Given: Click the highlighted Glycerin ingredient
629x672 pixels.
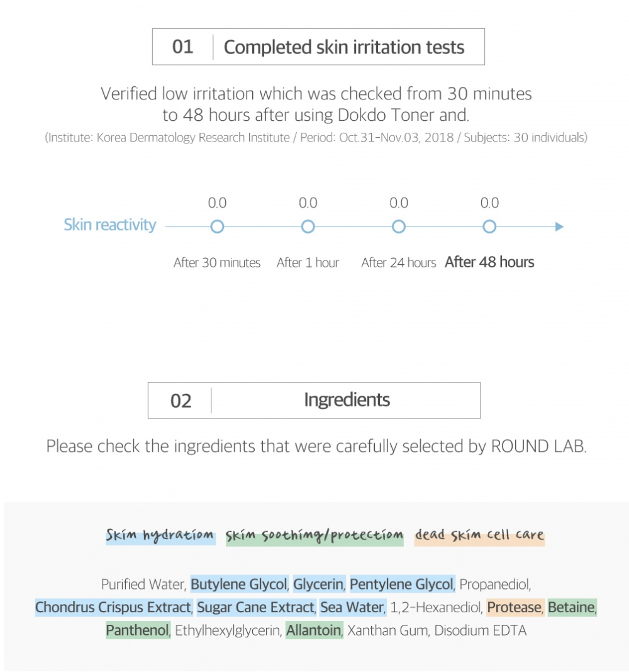Looking at the screenshot, I should tap(318, 585).
